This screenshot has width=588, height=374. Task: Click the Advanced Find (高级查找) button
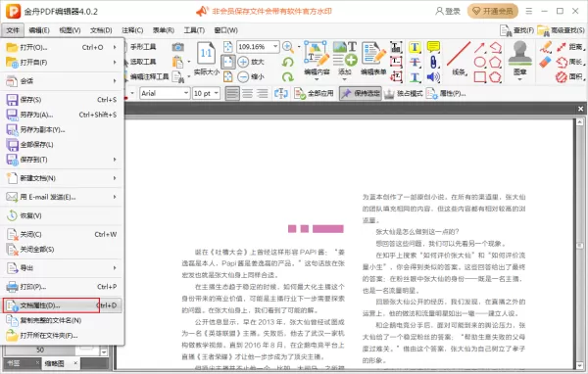(x=561, y=30)
